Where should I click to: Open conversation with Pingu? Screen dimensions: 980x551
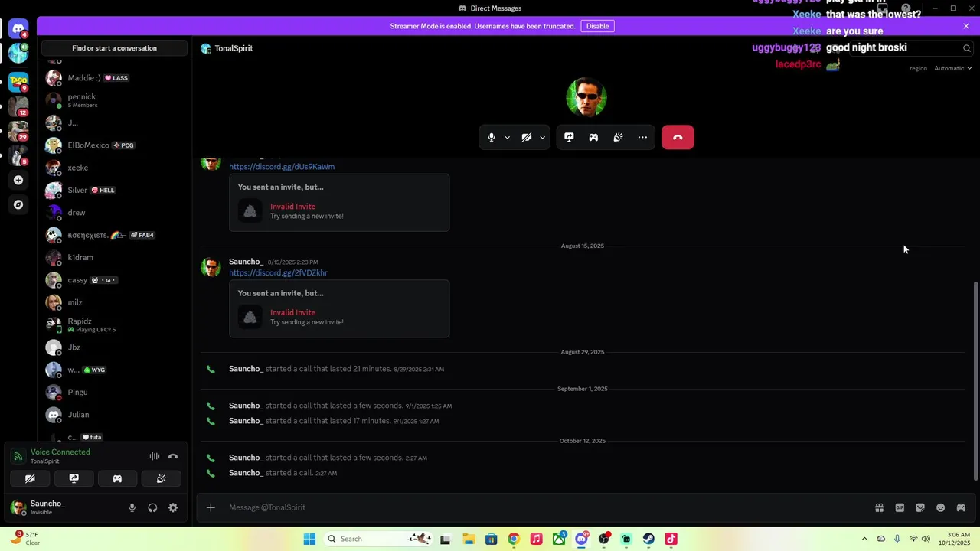pos(115,392)
